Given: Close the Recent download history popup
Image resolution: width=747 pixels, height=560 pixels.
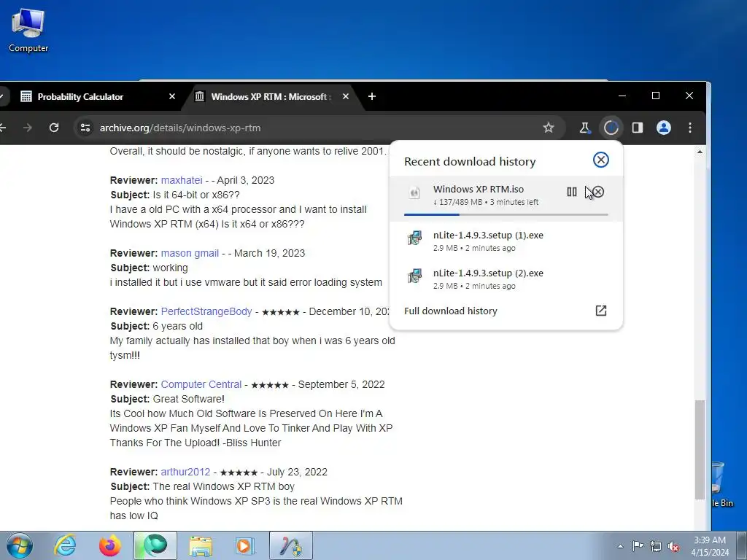Looking at the screenshot, I should pyautogui.click(x=601, y=160).
